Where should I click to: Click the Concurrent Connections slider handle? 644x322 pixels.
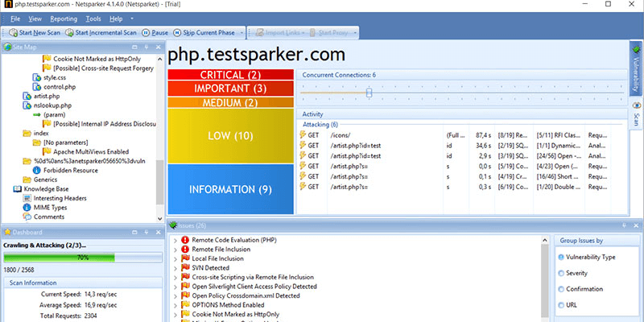[x=369, y=93]
